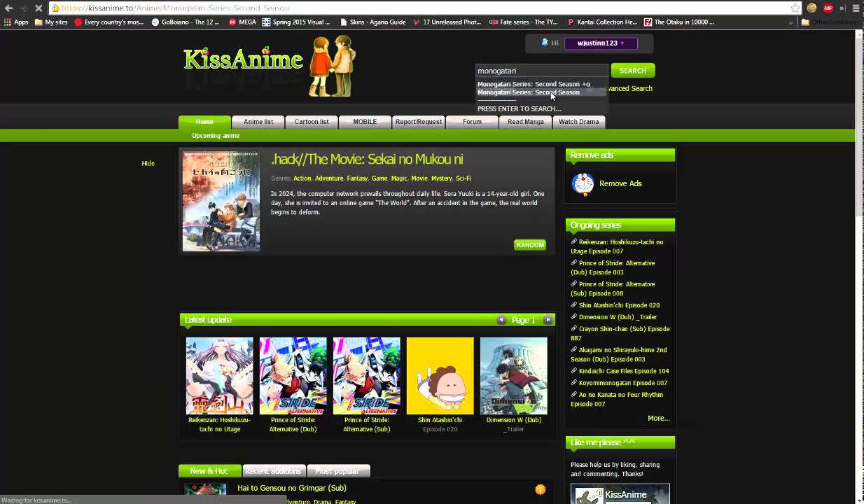Open Koyomimonogatari Episode 007 link
Image resolution: width=864 pixels, height=504 pixels.
click(622, 383)
